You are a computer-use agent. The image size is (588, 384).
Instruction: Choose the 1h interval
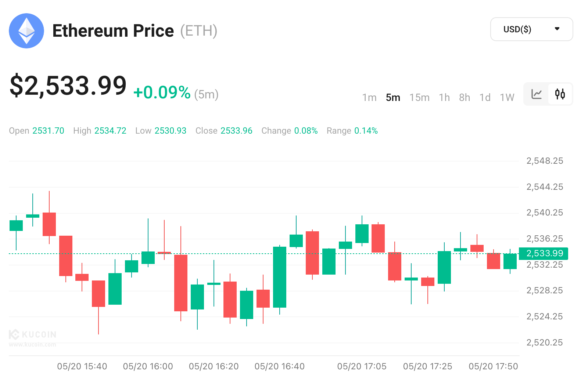(444, 98)
